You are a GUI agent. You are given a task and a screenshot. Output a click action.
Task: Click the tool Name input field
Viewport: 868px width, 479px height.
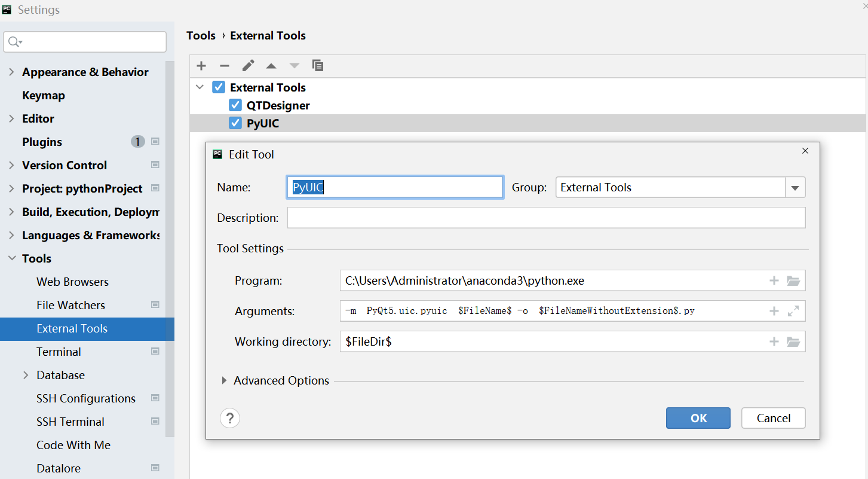pos(395,187)
